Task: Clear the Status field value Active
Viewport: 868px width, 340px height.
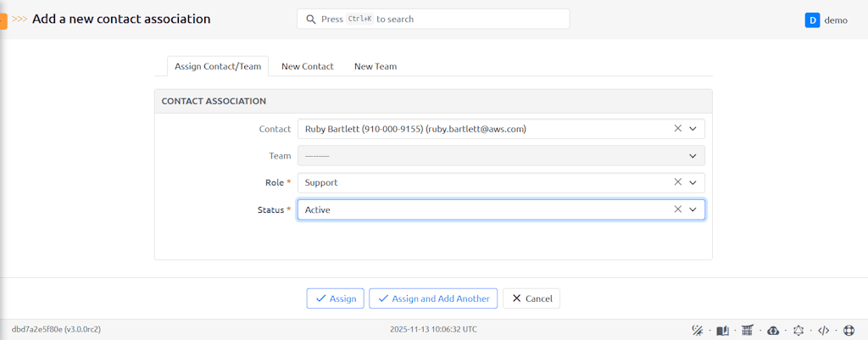Action: pos(677,209)
